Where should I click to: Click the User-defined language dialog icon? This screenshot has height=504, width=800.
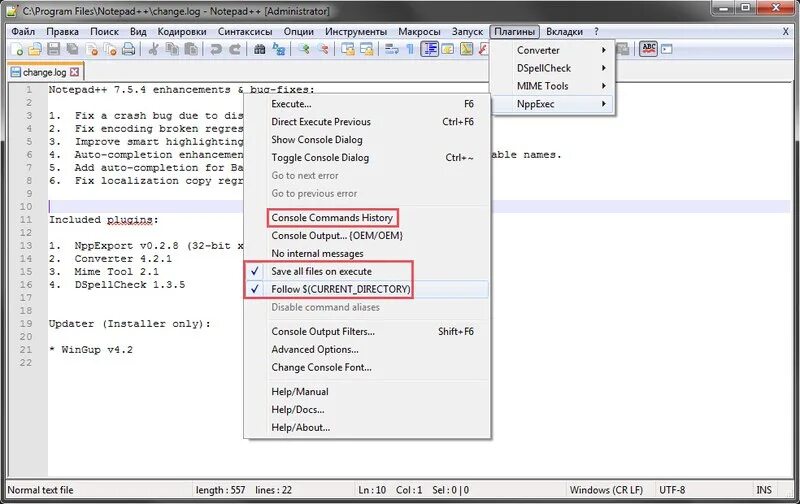point(447,49)
